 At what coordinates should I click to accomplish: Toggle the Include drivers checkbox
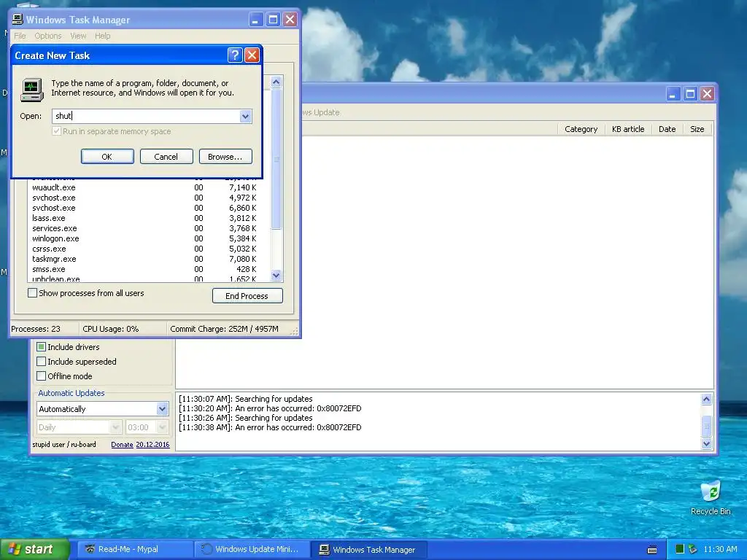pyautogui.click(x=42, y=347)
